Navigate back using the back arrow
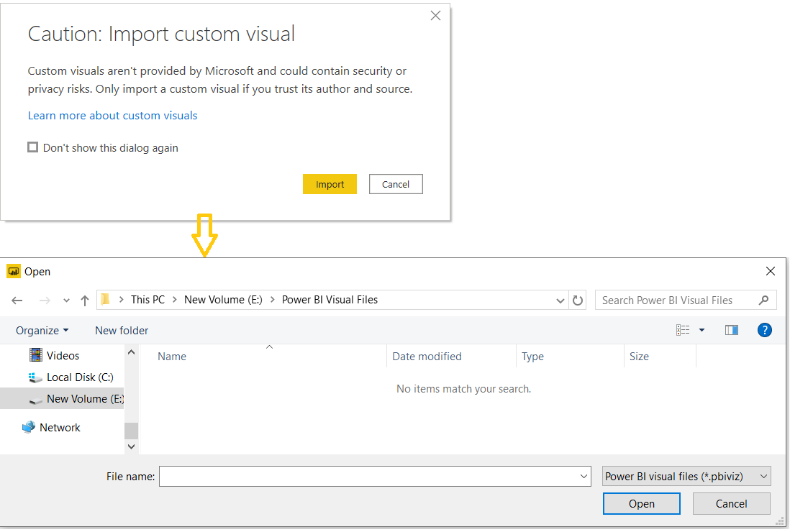 coord(17,300)
